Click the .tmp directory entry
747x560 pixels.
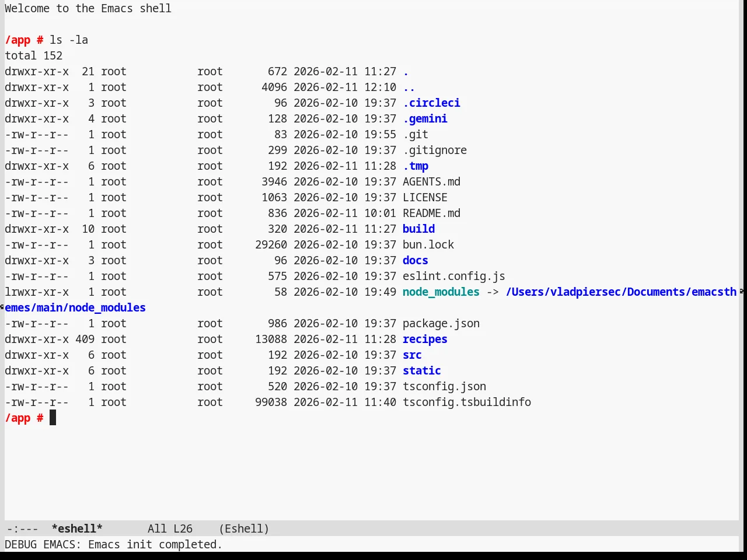point(416,166)
